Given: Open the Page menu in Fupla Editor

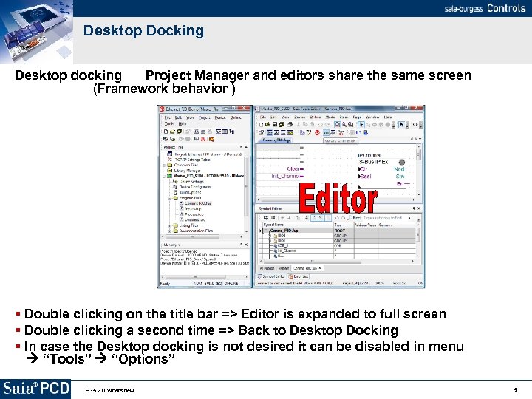Looking at the screenshot, I should tap(357, 117).
